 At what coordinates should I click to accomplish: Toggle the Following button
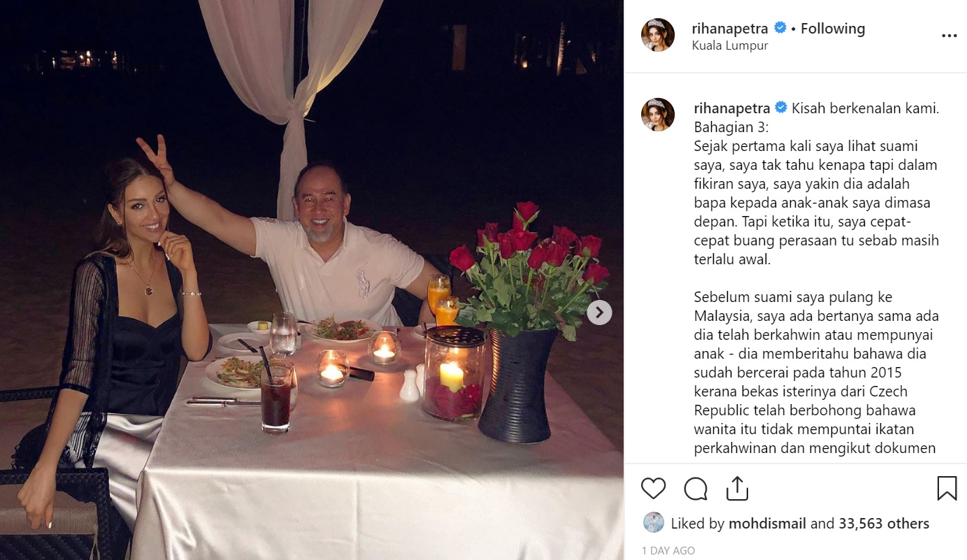833,29
